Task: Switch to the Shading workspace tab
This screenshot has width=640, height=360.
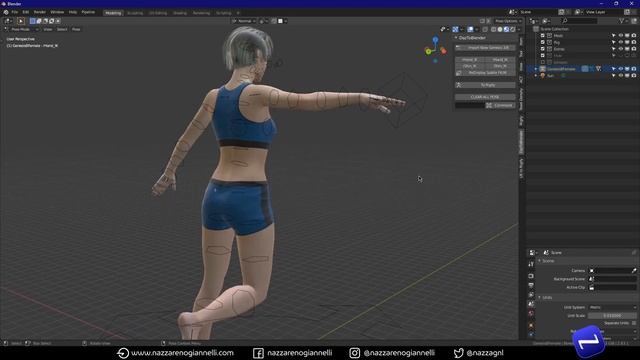Action: (180, 13)
